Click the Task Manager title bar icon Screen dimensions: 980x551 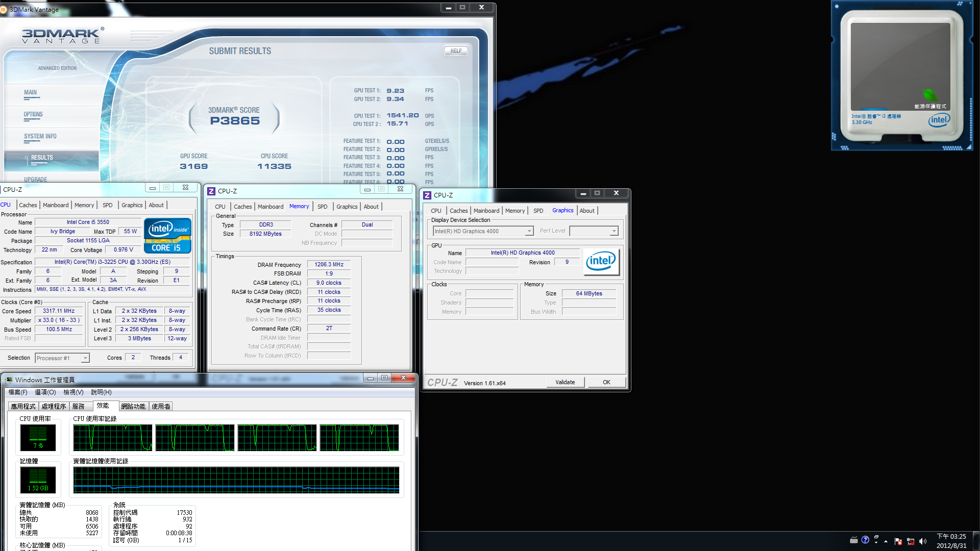click(x=9, y=380)
